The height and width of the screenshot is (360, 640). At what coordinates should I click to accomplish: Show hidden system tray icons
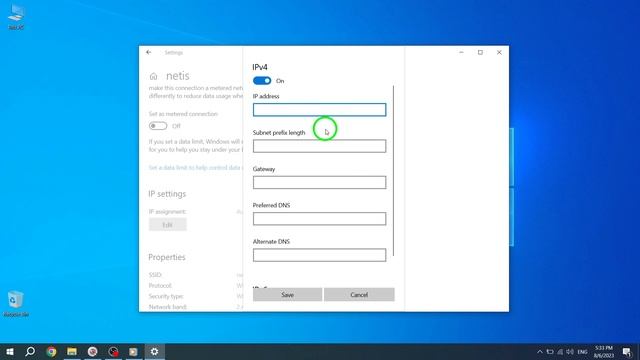point(540,352)
